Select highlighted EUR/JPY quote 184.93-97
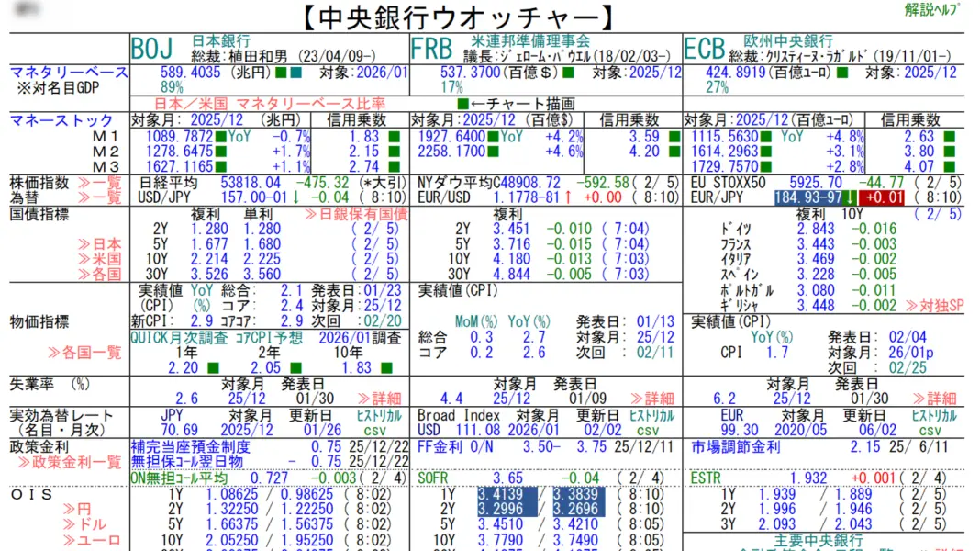980x551 pixels. click(x=808, y=197)
